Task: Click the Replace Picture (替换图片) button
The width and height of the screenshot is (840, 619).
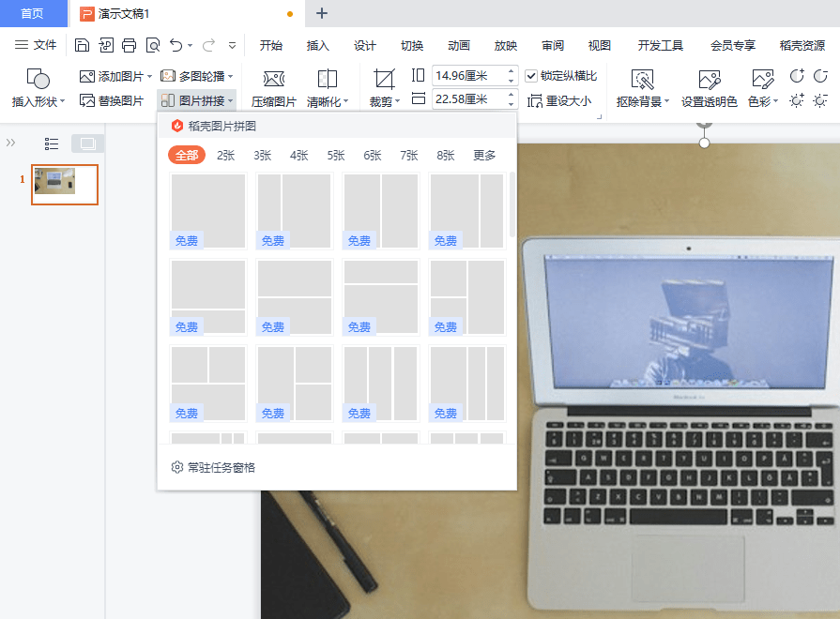Action: pos(112,100)
